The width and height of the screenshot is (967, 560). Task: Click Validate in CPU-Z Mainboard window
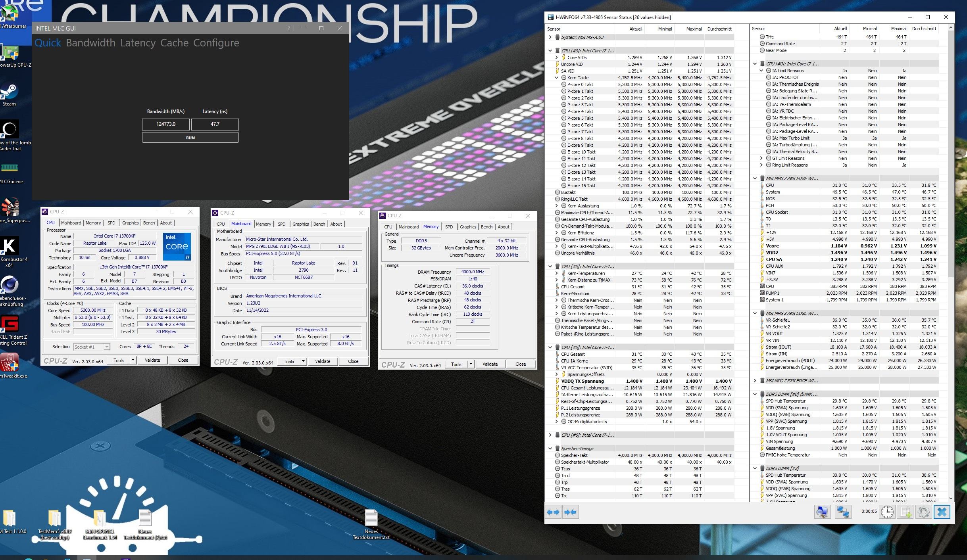pyautogui.click(x=322, y=361)
